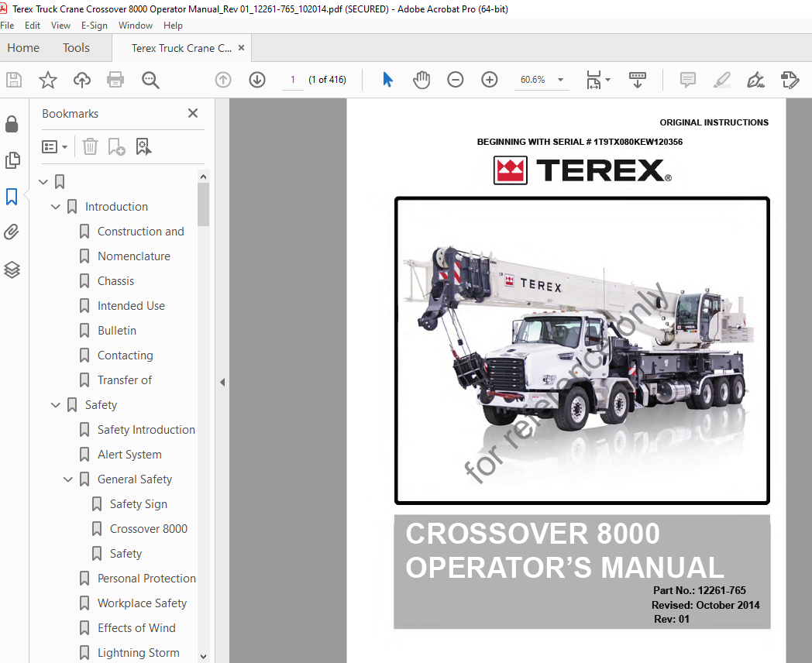Close the Terex Truck Crane tab
Screen dimensions: 812x663
click(x=241, y=47)
